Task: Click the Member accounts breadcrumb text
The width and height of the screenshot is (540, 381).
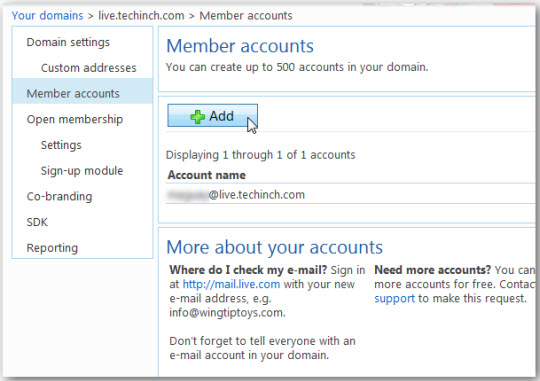Action: [246, 16]
